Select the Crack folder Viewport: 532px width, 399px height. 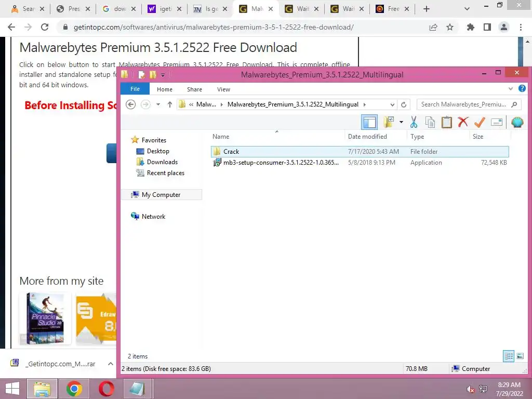pos(360,152)
